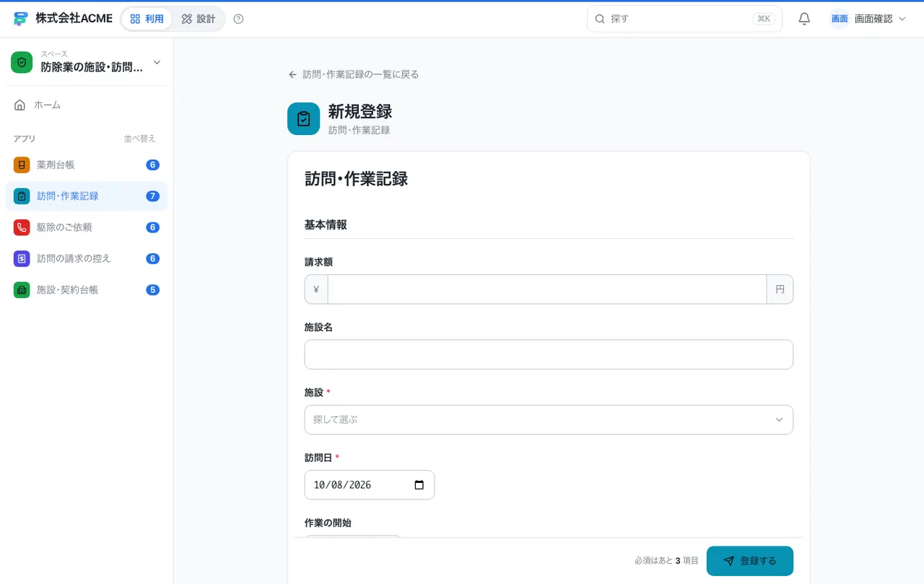Click the green shield space icon
This screenshot has height=584, width=924.
click(22, 62)
